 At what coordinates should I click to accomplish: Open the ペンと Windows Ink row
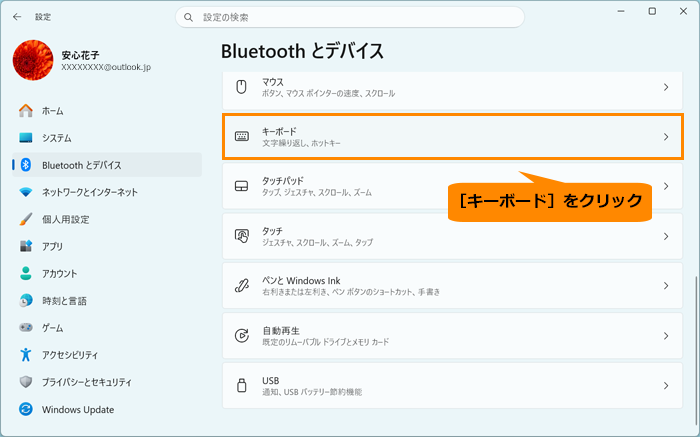(x=453, y=286)
